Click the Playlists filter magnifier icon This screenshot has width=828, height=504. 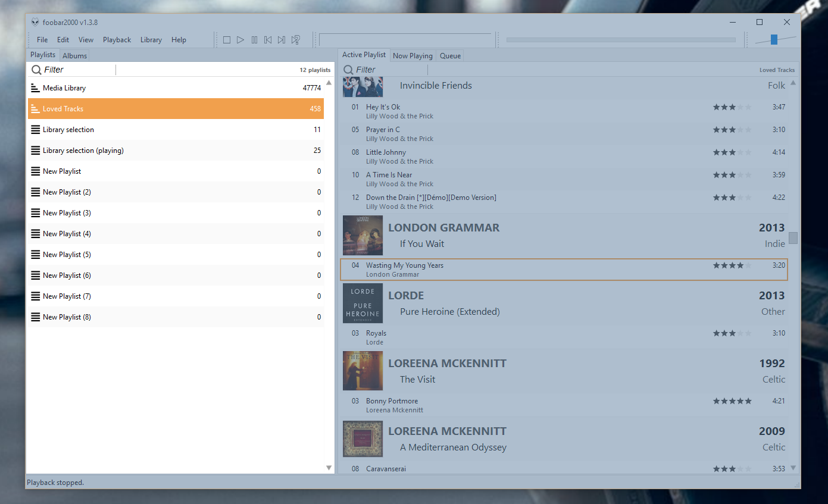36,70
